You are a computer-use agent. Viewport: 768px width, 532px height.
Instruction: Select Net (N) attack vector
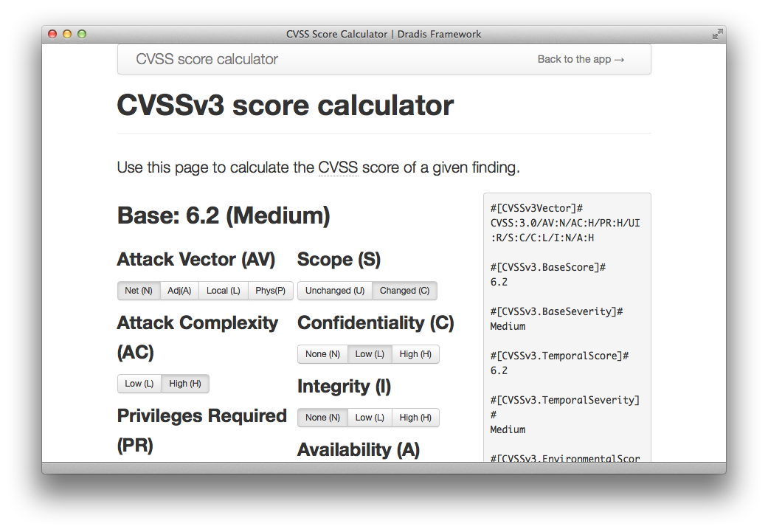tap(139, 290)
